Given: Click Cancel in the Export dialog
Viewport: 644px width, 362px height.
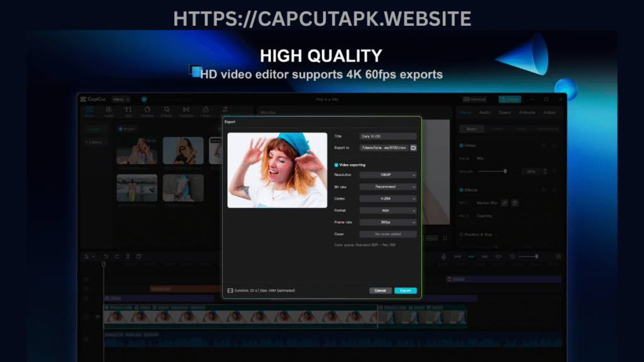Looking at the screenshot, I should click(x=380, y=290).
